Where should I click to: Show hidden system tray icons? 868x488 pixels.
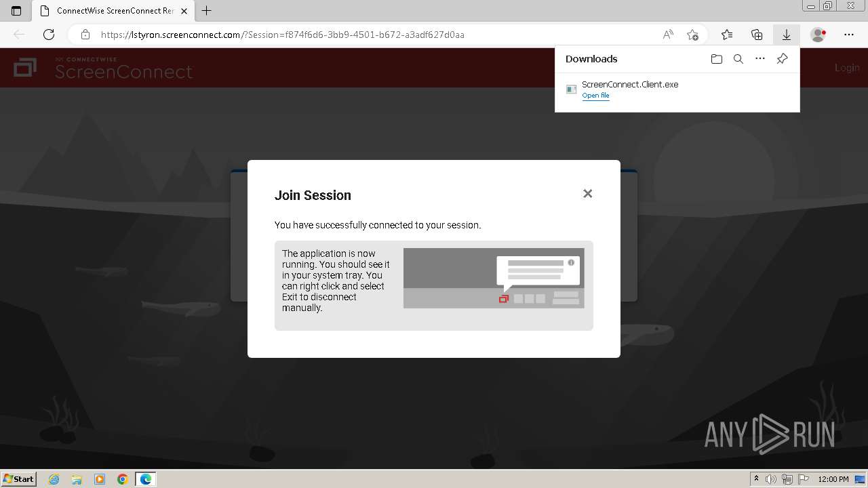coord(756,479)
